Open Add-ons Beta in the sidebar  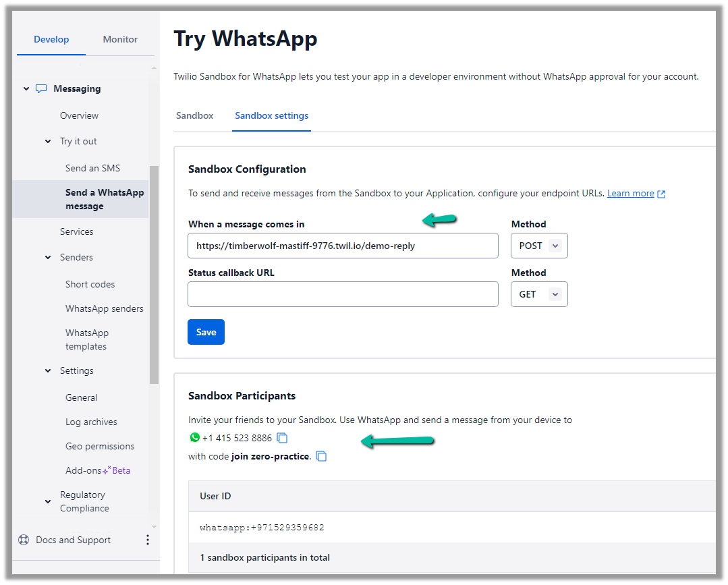pyautogui.click(x=97, y=470)
